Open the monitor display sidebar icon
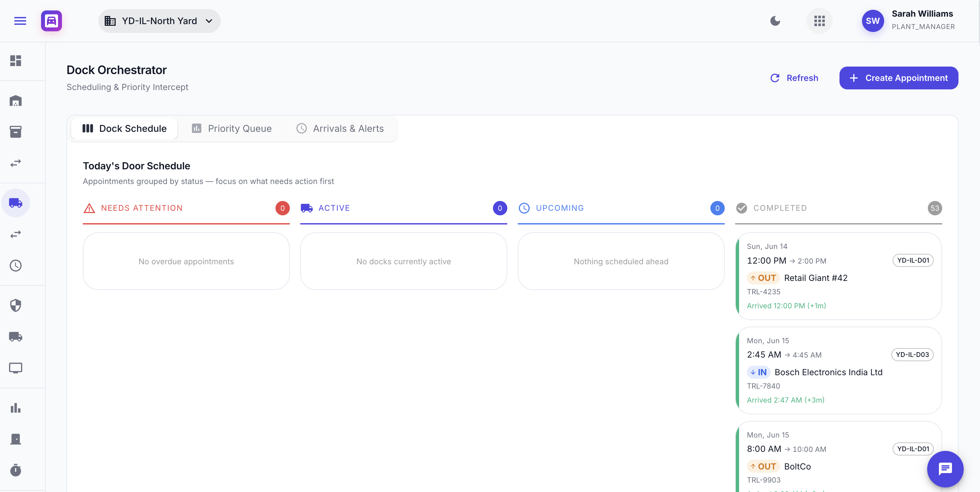980x492 pixels. (x=16, y=368)
